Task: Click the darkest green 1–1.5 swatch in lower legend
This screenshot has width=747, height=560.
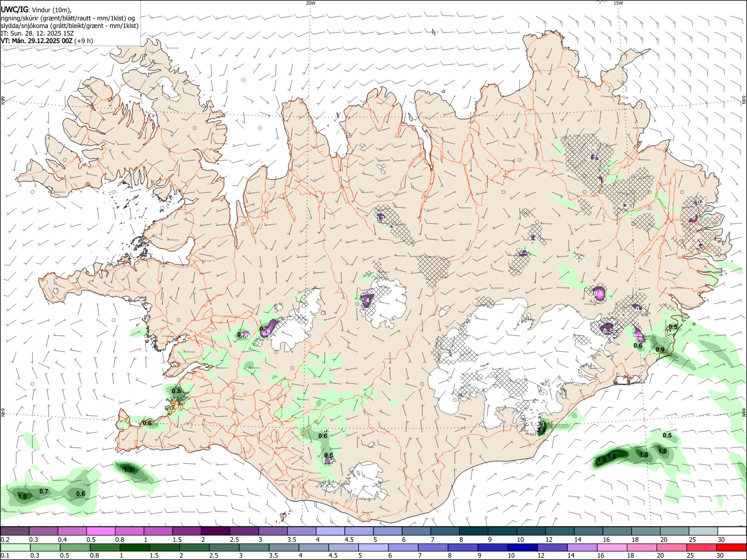Action: (134, 548)
